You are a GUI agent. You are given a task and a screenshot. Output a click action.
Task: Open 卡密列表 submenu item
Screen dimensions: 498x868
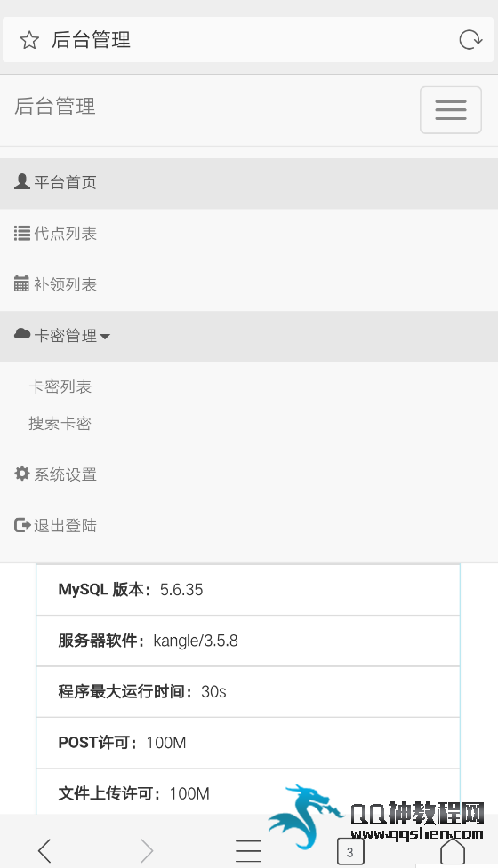pyautogui.click(x=60, y=386)
